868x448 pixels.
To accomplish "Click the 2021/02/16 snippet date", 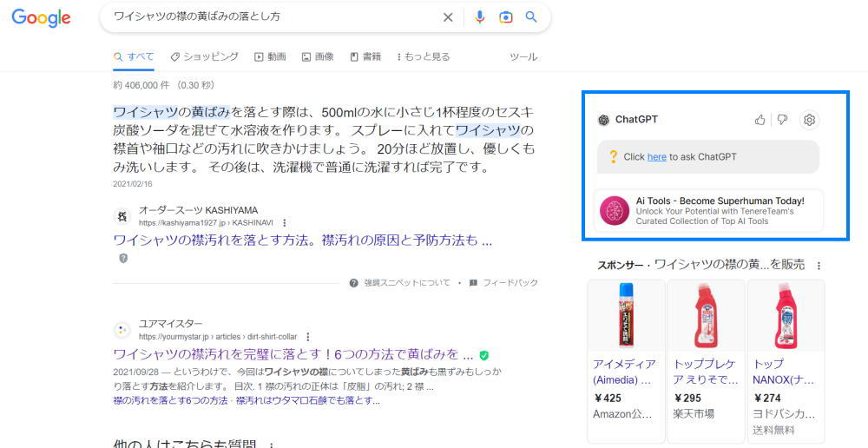I will pos(132,184).
